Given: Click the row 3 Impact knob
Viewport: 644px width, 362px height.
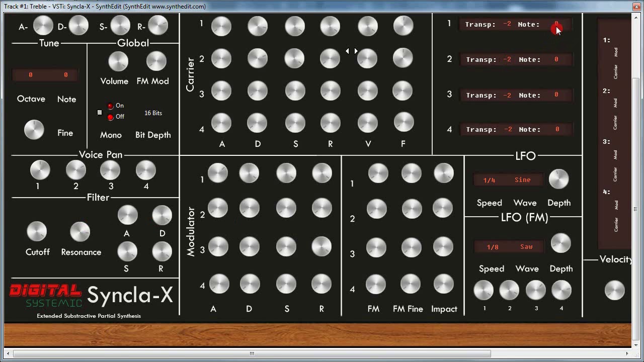Looking at the screenshot, I should 443,246.
